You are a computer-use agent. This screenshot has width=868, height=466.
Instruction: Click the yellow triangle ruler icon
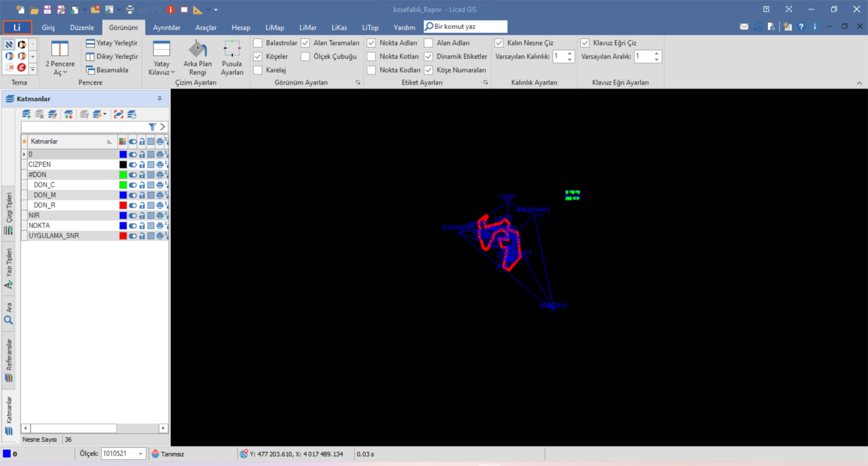click(x=198, y=9)
